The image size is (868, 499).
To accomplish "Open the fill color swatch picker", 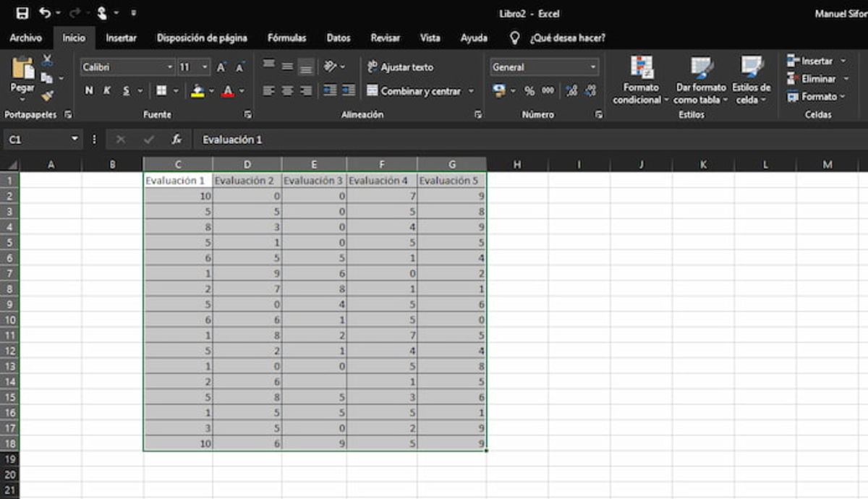I will (211, 90).
